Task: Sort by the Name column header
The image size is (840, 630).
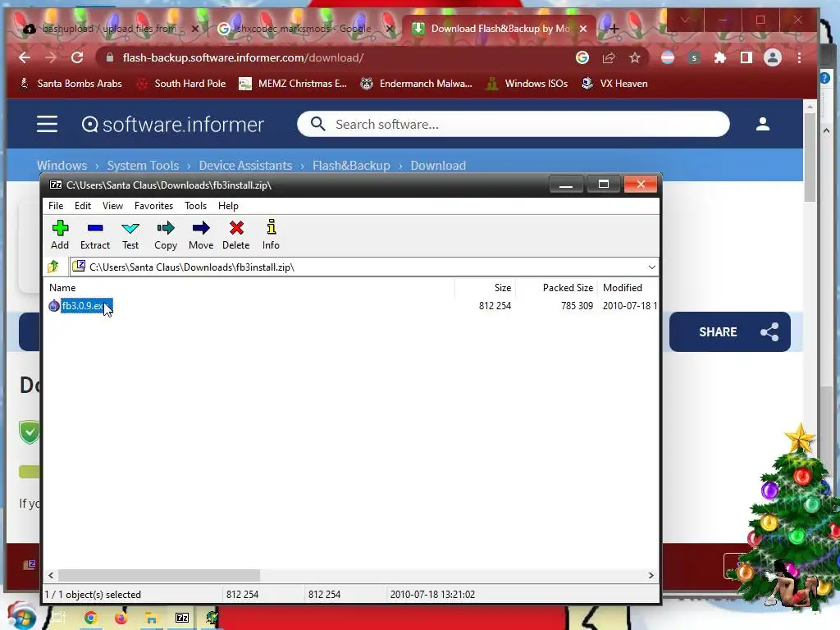Action: pos(62,288)
